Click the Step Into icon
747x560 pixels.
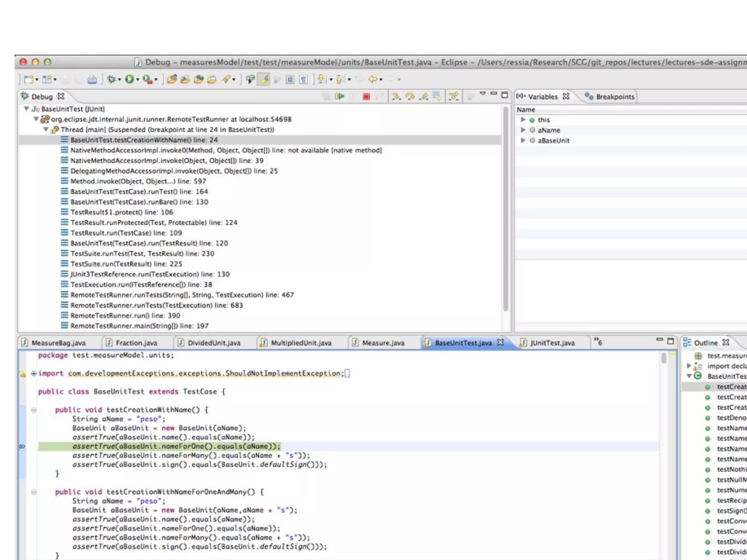pos(396,96)
